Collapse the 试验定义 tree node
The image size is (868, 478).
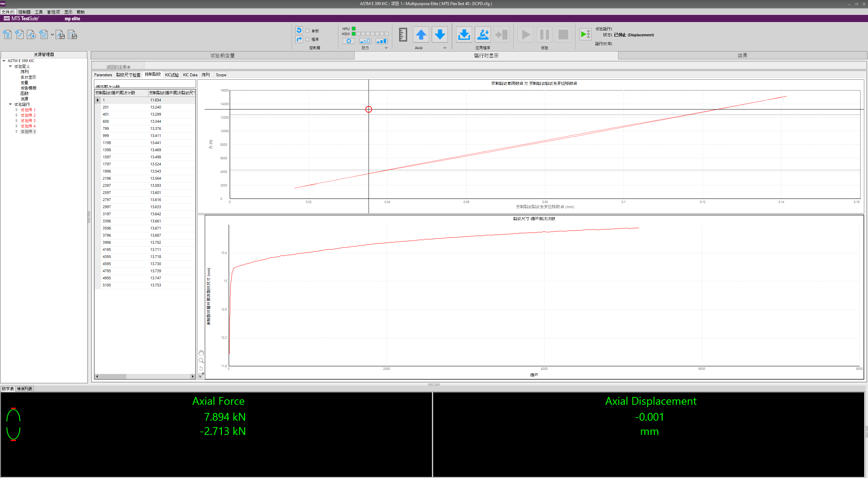tap(11, 66)
